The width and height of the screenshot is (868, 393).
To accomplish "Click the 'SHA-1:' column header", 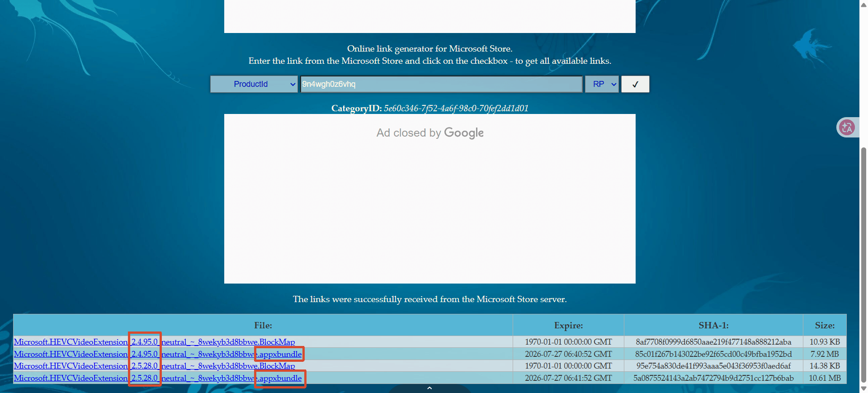I will point(713,325).
